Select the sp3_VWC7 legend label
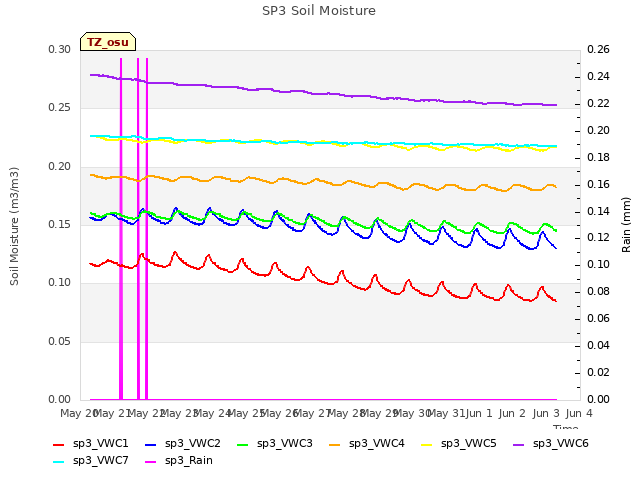 click(x=100, y=461)
